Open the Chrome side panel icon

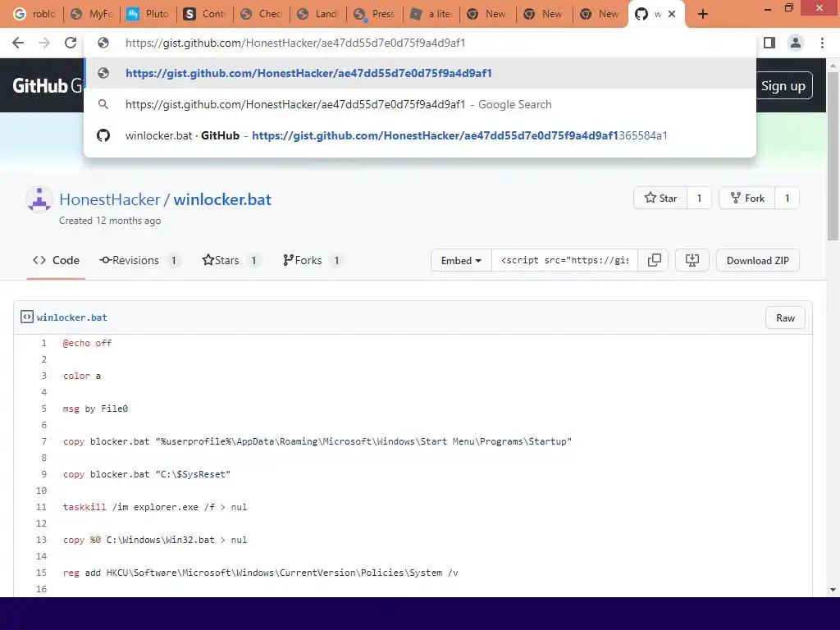(x=769, y=43)
